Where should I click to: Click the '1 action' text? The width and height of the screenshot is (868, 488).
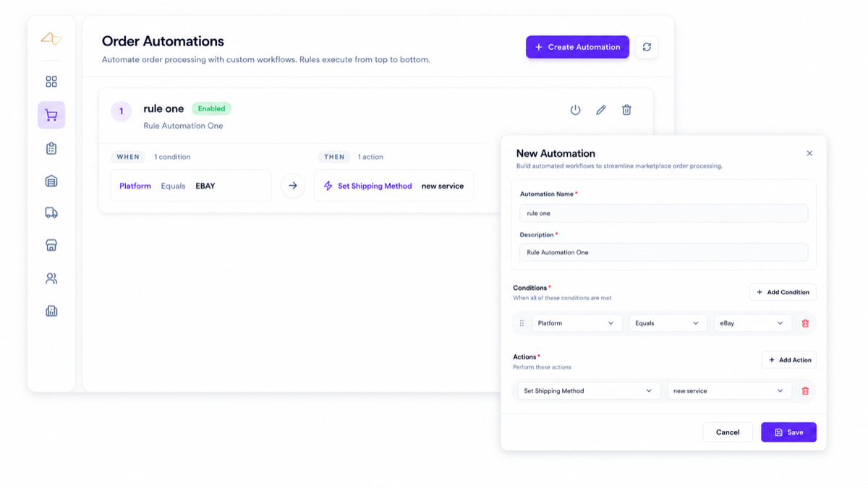pos(370,157)
